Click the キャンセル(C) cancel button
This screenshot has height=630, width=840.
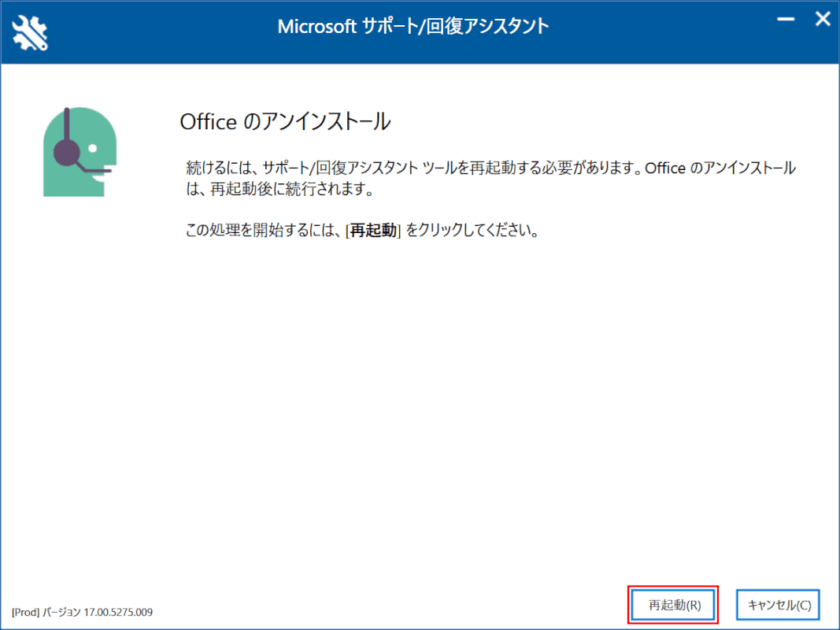pyautogui.click(x=778, y=605)
